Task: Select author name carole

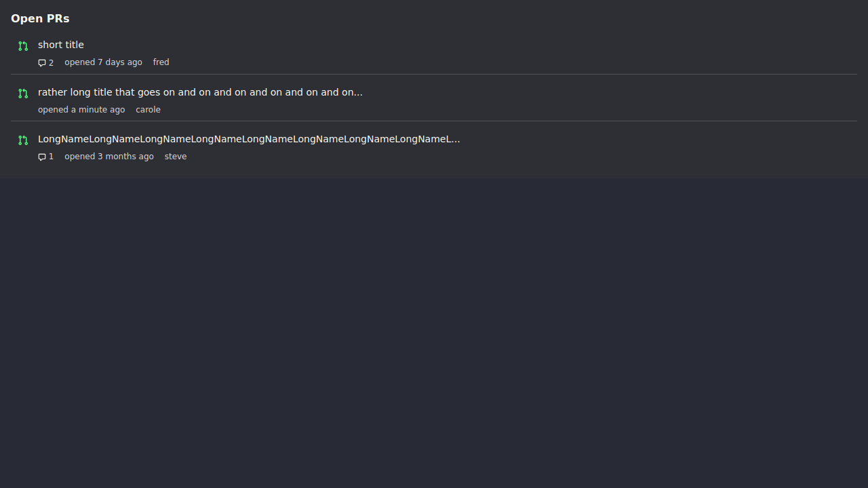Action: [x=148, y=110]
